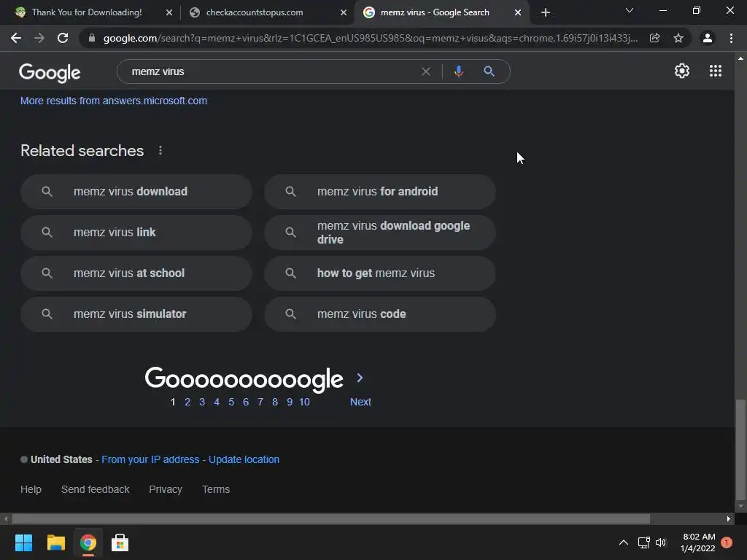Click 'Update location' link
747x560 pixels.
click(x=244, y=459)
